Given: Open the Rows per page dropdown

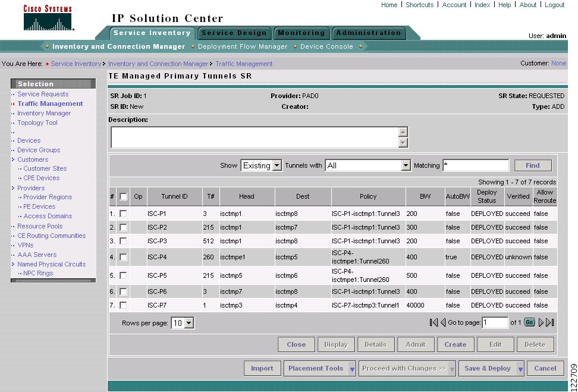Looking at the screenshot, I should [x=183, y=323].
